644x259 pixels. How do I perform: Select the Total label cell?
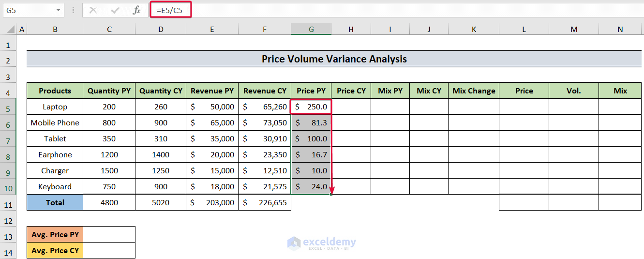(55, 203)
